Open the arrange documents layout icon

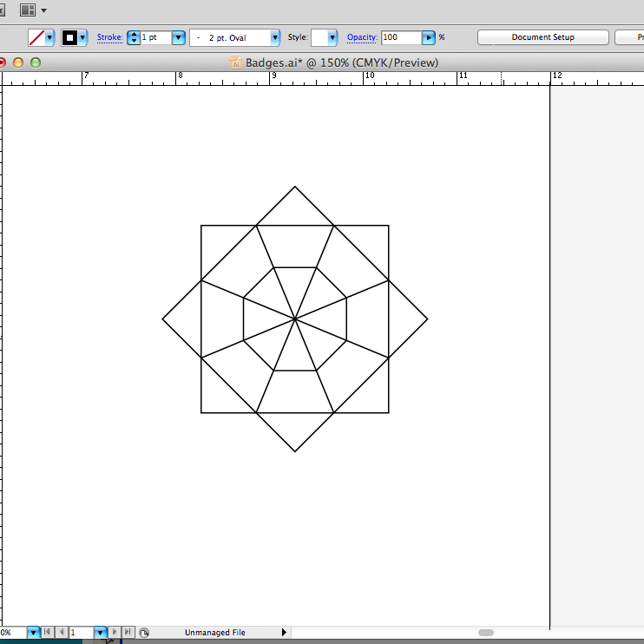(28, 10)
